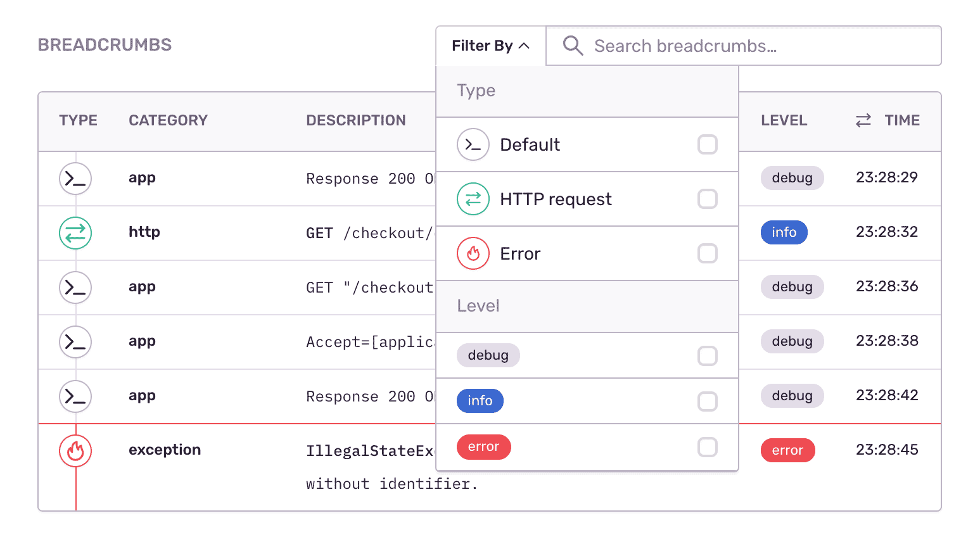Screen dimensions: 980x537
Task: Click the blue info badge in the http row
Action: click(x=784, y=232)
